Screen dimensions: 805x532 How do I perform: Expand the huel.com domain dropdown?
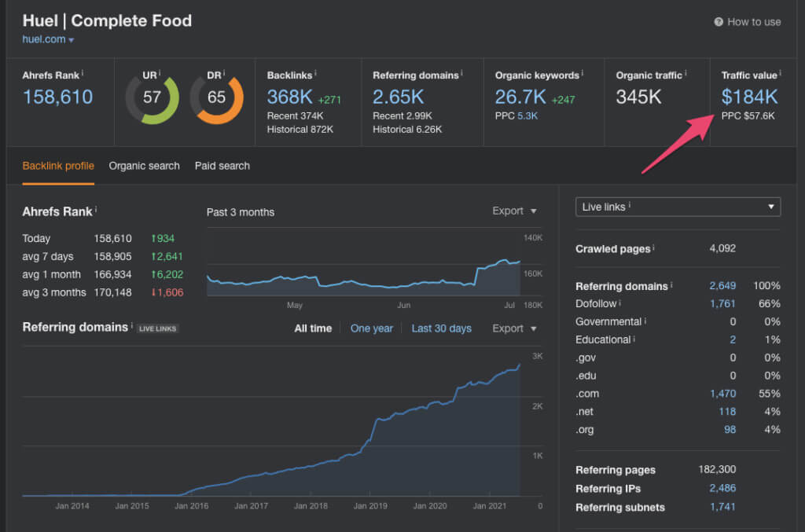click(x=72, y=40)
